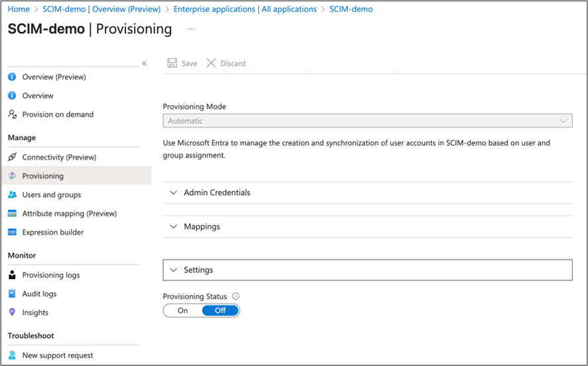Open the Provisioning Mode dropdown

(367, 121)
